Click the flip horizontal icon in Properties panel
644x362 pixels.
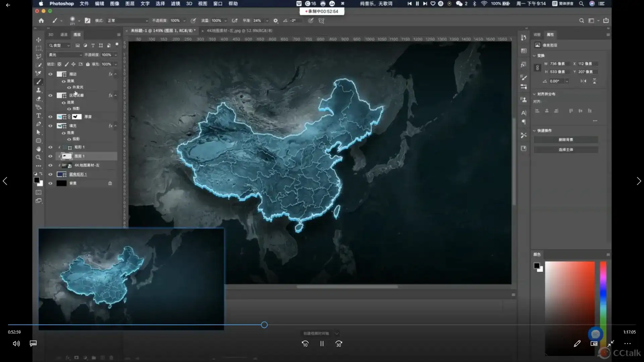584,81
